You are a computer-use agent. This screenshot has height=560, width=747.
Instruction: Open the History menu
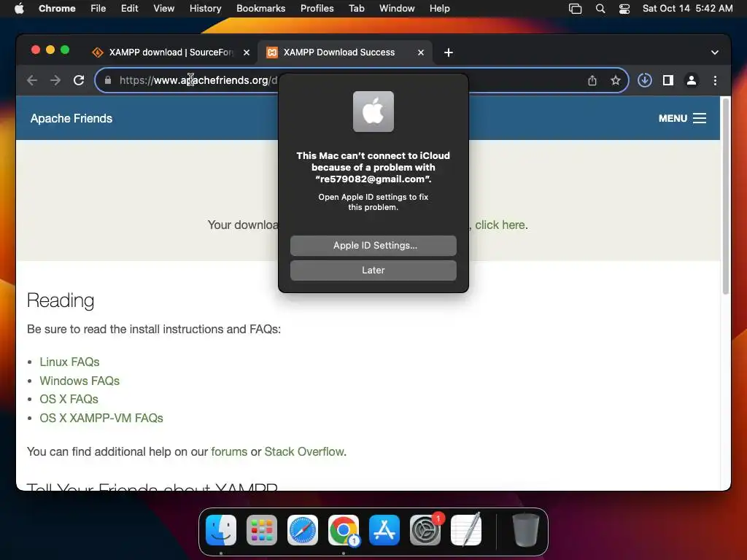(x=205, y=9)
